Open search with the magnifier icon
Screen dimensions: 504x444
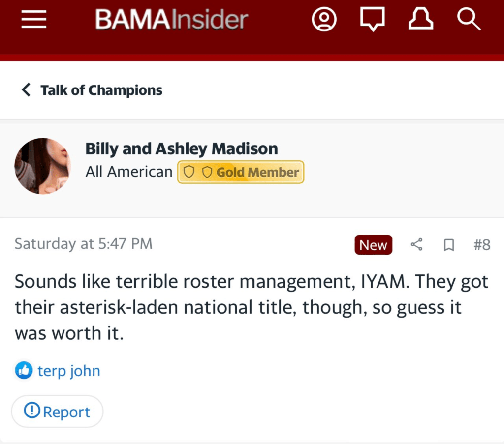[468, 20]
